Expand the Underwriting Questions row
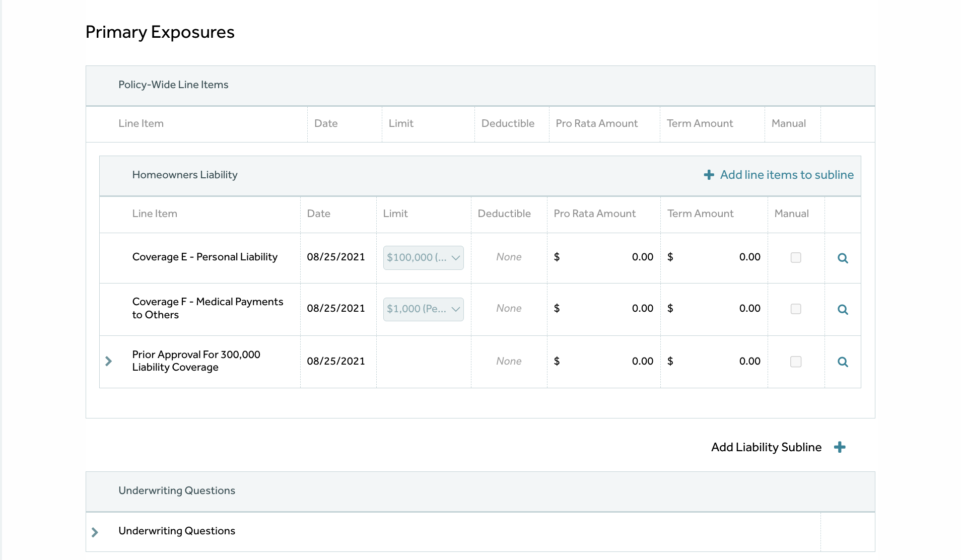Screen dimensions: 961x560 click(95, 532)
